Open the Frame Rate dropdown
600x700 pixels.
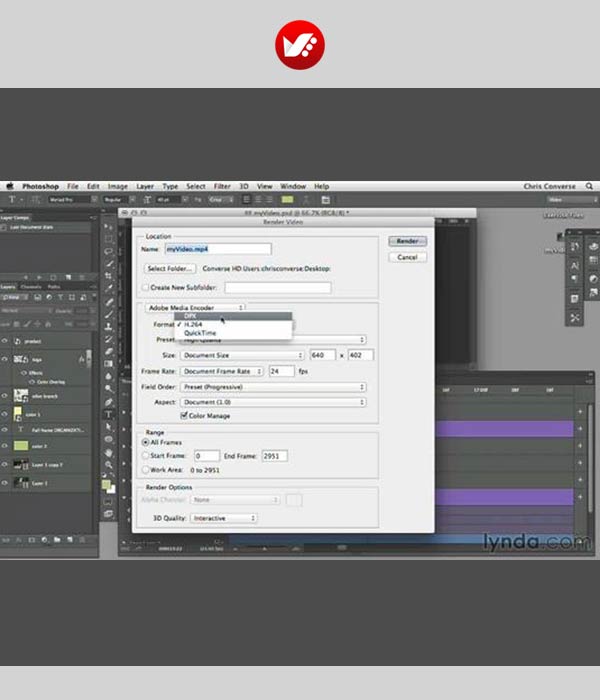[222, 371]
